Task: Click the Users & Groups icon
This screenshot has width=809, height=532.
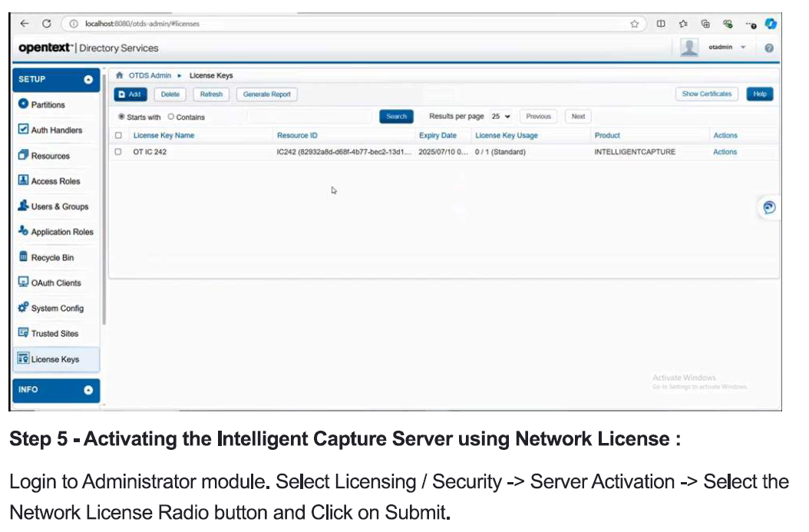Action: 23,206
